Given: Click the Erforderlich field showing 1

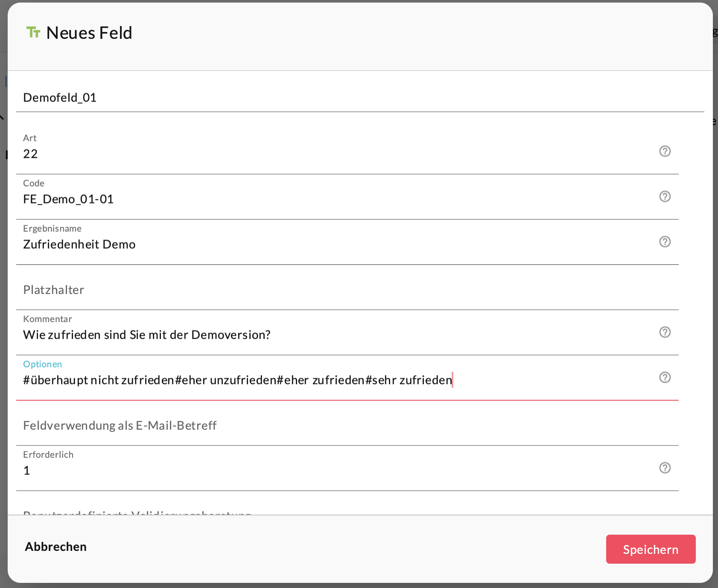Looking at the screenshot, I should coord(333,471).
